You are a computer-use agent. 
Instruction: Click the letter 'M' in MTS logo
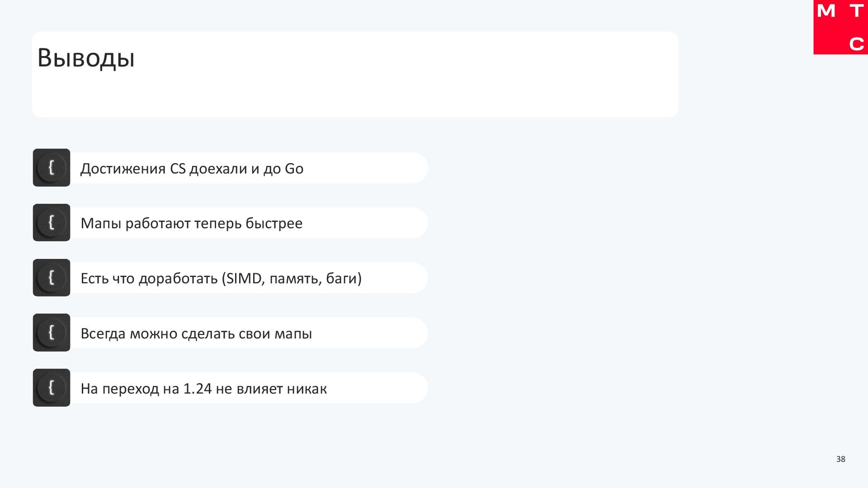click(826, 11)
